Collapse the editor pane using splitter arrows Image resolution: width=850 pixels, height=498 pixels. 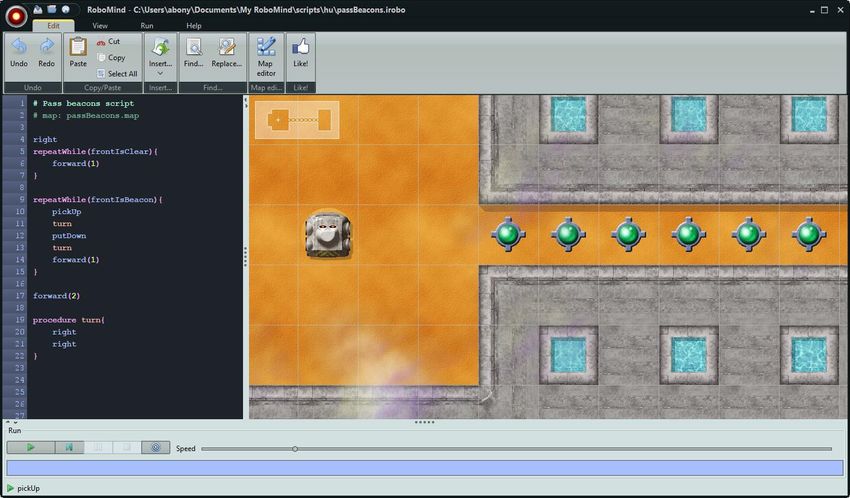[x=246, y=100]
